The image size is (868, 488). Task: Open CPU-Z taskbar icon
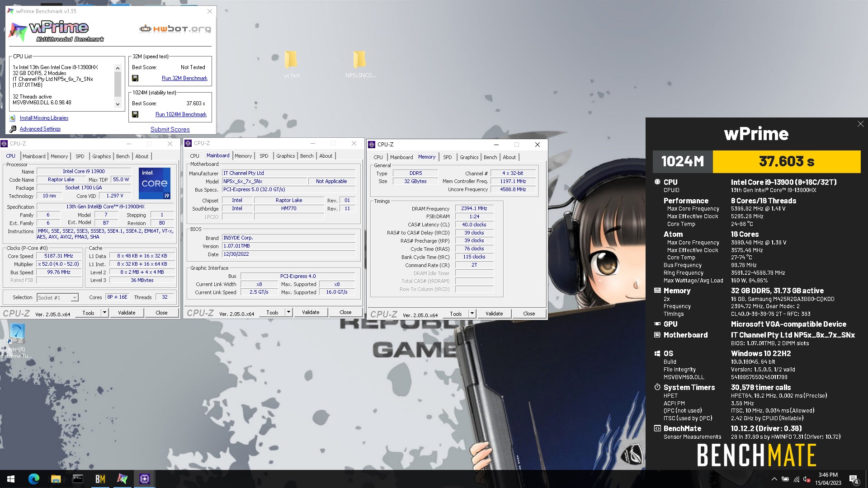coord(145,479)
